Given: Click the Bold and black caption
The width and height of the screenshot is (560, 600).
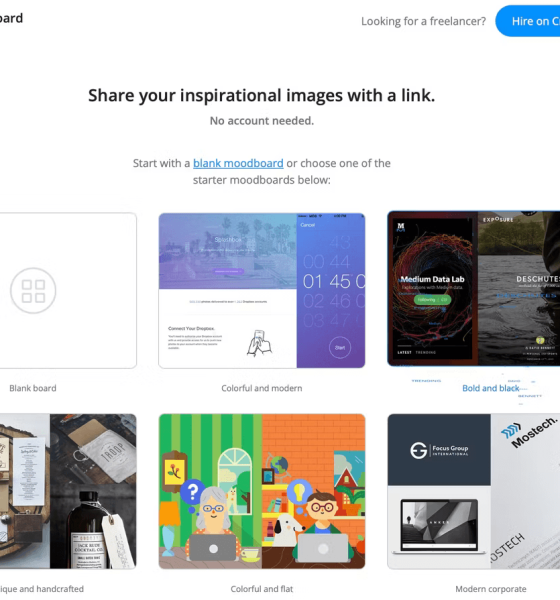Looking at the screenshot, I should (x=491, y=388).
